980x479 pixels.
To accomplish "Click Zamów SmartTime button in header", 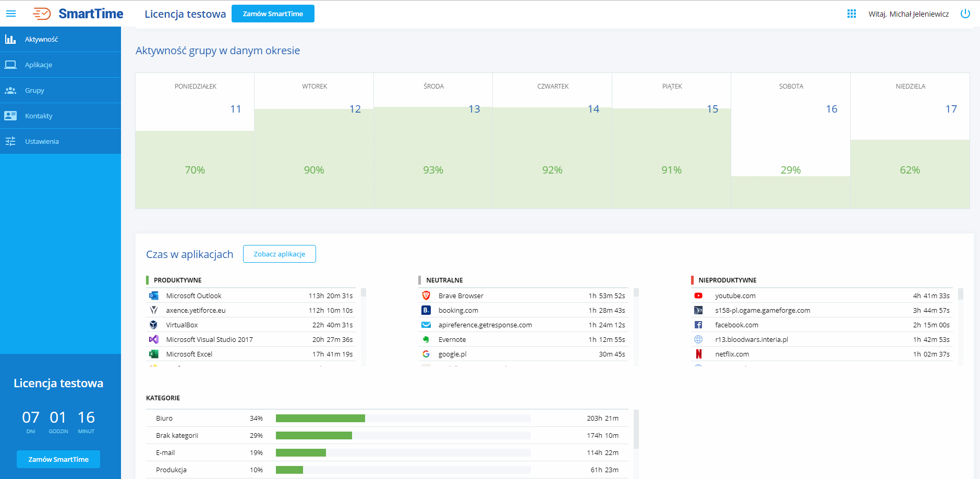I will click(x=273, y=14).
